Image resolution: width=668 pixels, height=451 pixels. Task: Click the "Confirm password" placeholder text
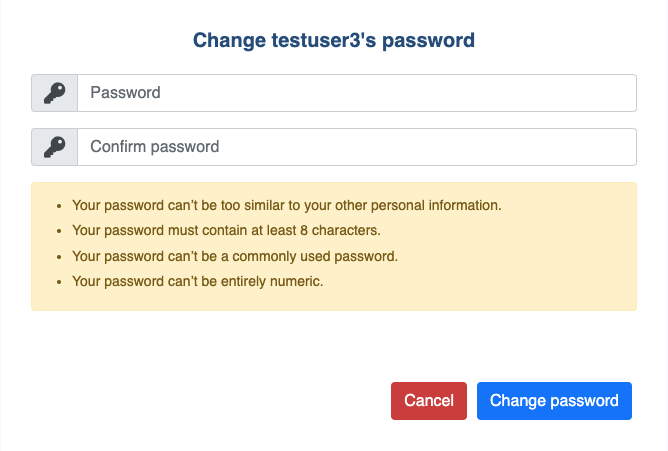pyautogui.click(x=154, y=147)
